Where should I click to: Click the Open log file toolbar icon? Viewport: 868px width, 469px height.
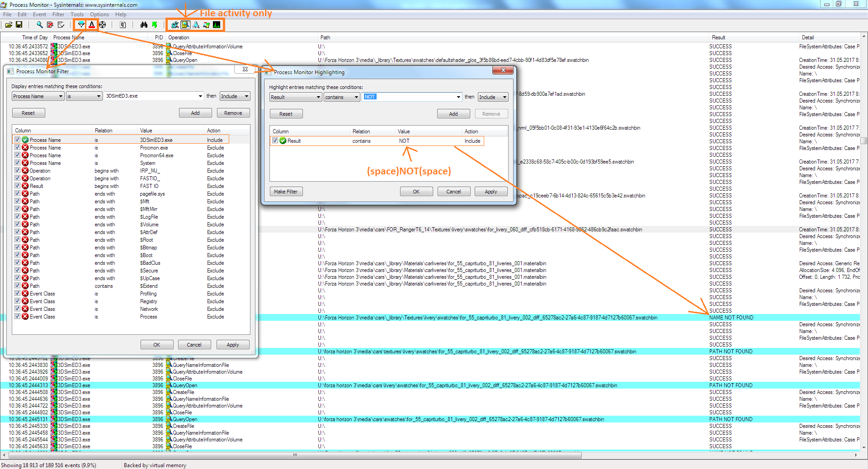tap(9, 25)
